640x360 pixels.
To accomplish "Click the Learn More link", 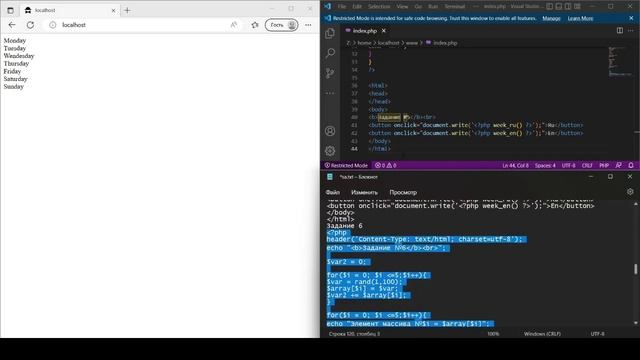I will [x=580, y=18].
